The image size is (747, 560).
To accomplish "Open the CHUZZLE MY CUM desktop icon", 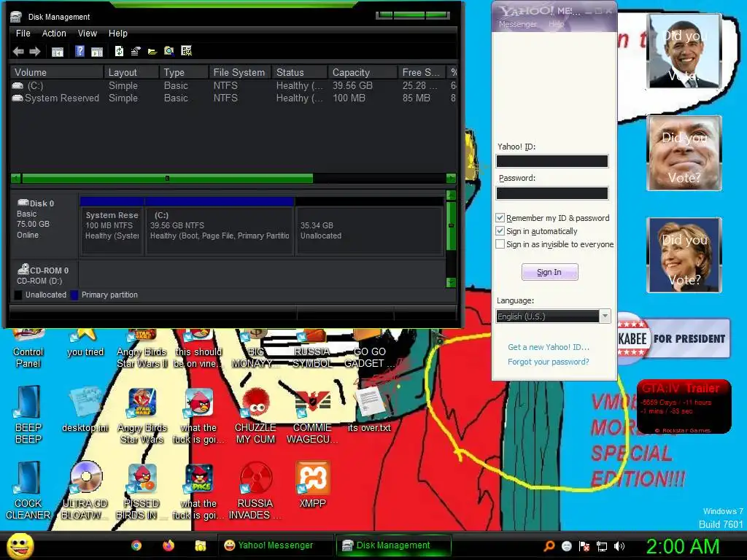I will pyautogui.click(x=255, y=415).
